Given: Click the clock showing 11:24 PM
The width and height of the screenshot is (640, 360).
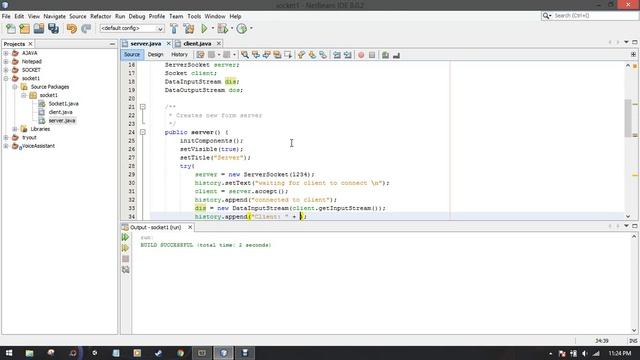Looking at the screenshot, I should (x=620, y=353).
